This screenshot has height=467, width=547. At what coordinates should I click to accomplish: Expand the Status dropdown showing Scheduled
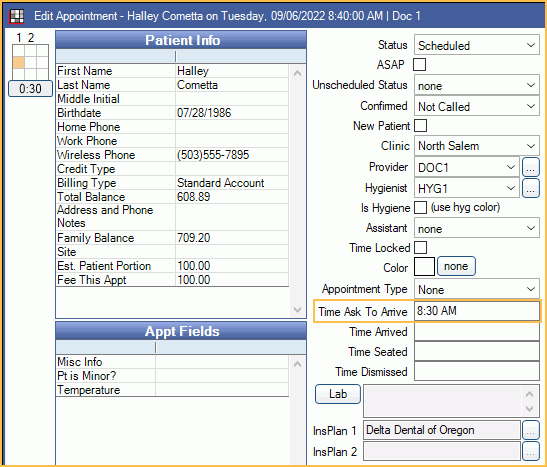click(477, 45)
